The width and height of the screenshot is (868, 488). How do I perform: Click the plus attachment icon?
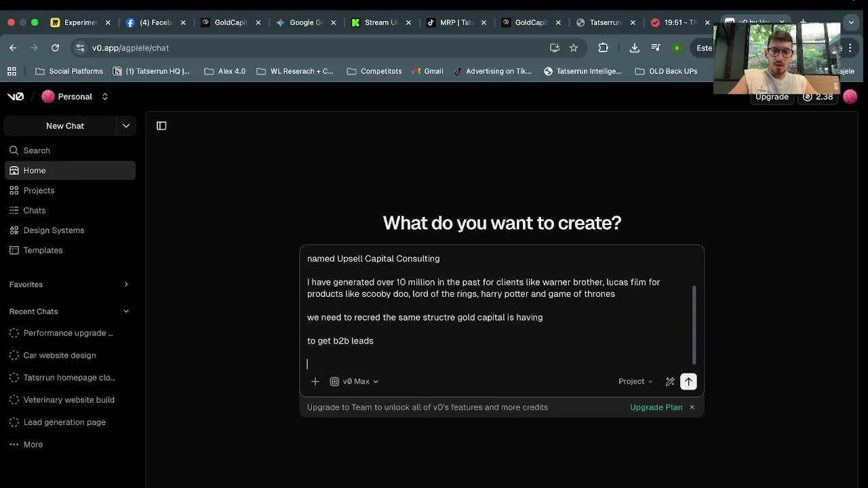click(315, 382)
